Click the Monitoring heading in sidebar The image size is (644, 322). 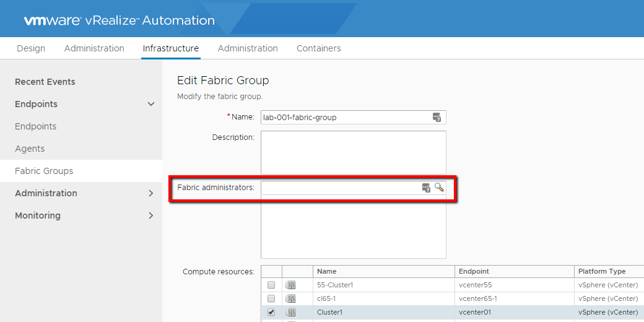click(38, 215)
